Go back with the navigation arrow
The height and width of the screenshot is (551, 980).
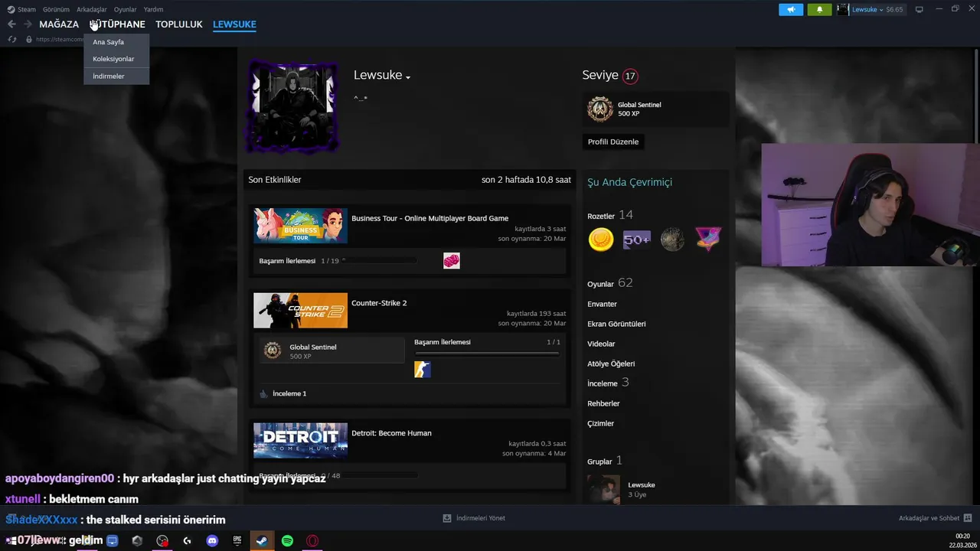pos(11,24)
